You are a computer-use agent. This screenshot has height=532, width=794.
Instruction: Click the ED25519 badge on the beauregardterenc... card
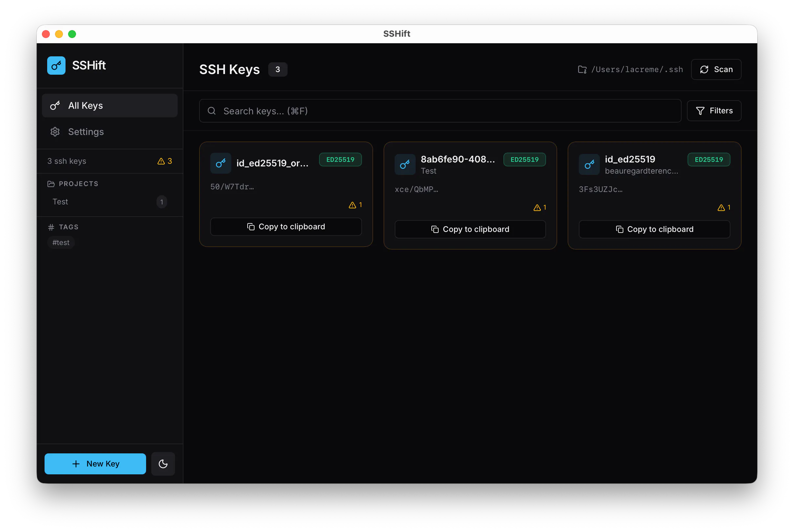click(709, 160)
